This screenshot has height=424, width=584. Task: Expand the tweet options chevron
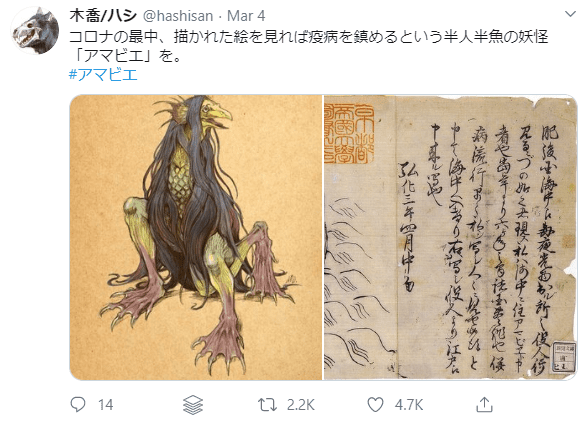coord(570,15)
